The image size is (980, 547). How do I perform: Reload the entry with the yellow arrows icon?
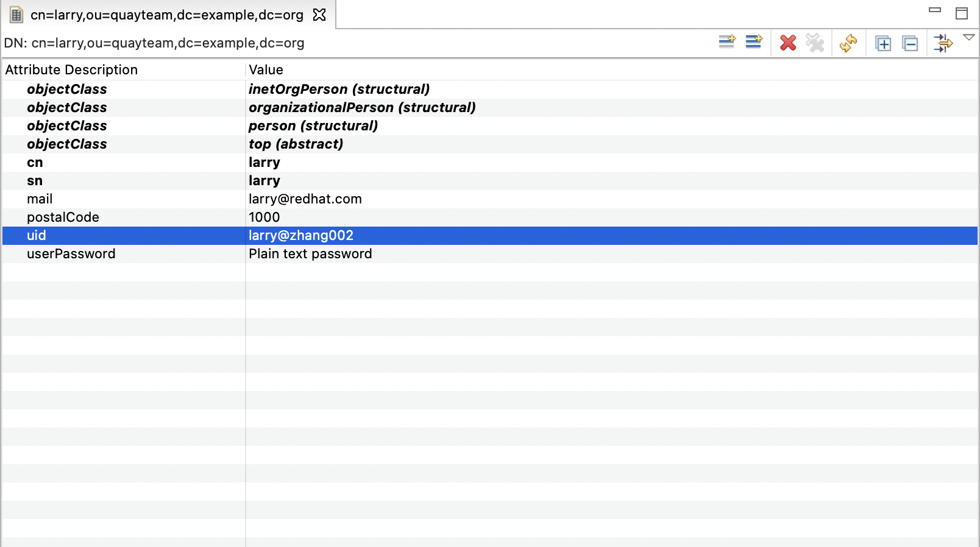click(x=848, y=43)
